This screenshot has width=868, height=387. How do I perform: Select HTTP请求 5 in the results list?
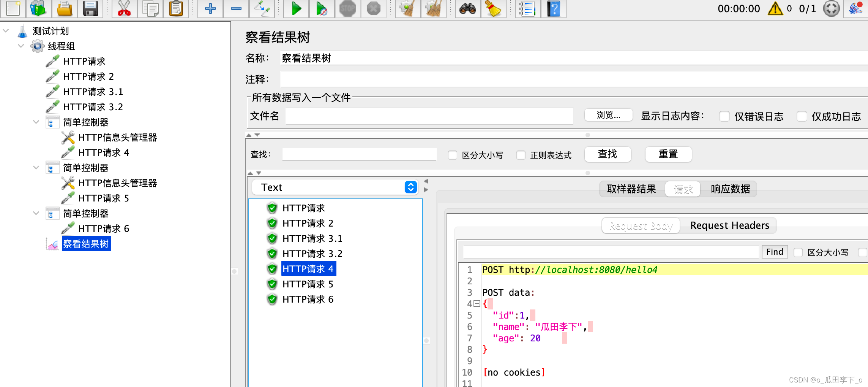coord(308,284)
